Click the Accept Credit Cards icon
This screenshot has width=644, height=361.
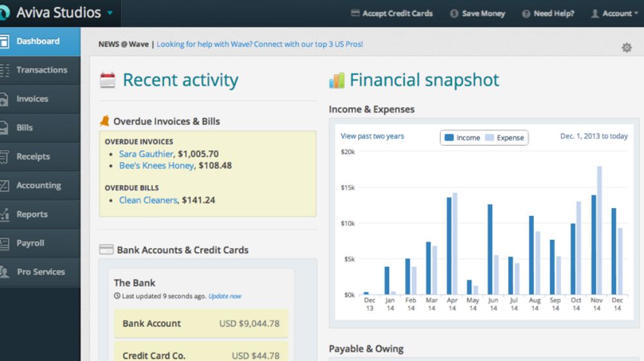pyautogui.click(x=355, y=14)
